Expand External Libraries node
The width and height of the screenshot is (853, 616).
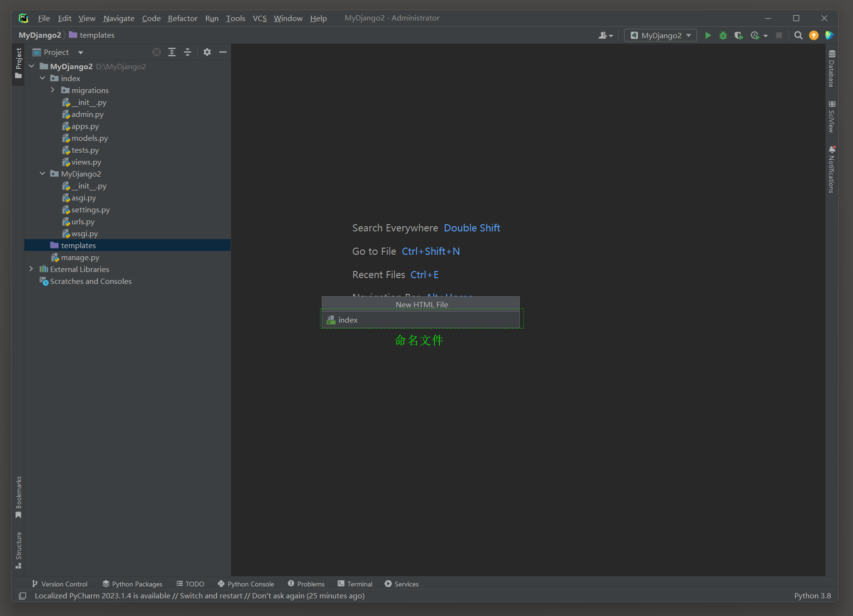coord(32,269)
